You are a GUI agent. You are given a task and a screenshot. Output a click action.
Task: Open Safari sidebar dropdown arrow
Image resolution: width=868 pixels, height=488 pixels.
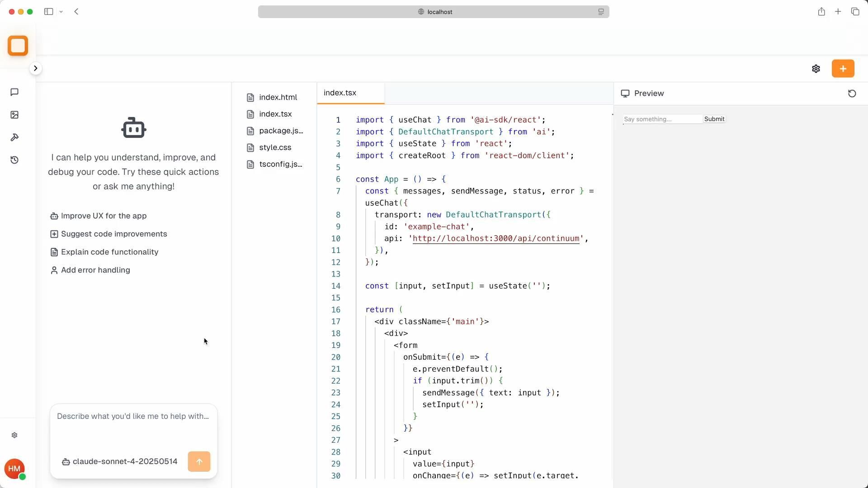point(61,12)
